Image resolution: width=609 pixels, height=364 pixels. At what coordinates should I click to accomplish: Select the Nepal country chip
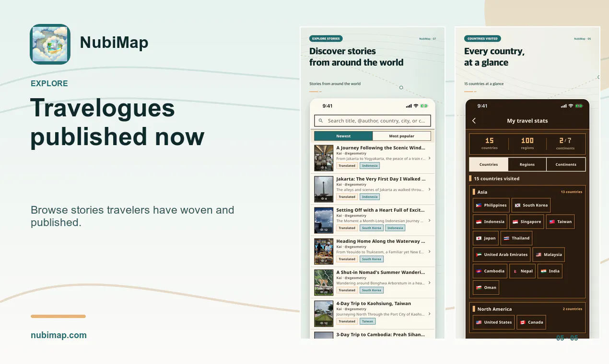click(x=522, y=271)
